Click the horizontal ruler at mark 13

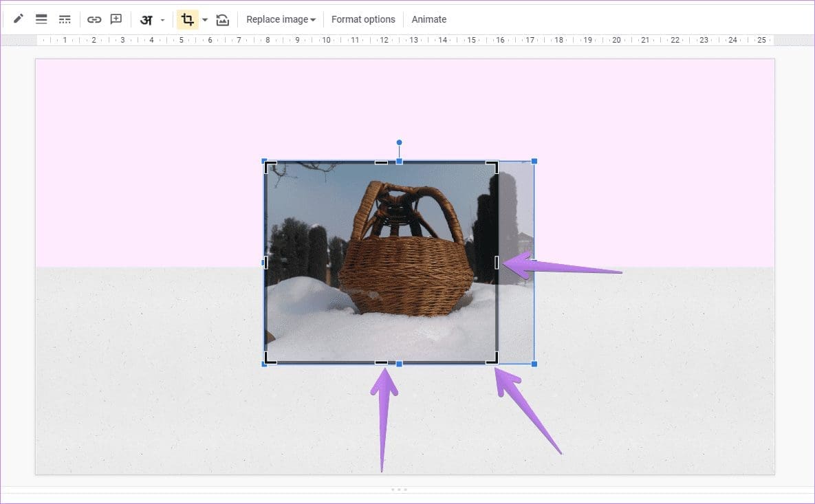click(414, 40)
